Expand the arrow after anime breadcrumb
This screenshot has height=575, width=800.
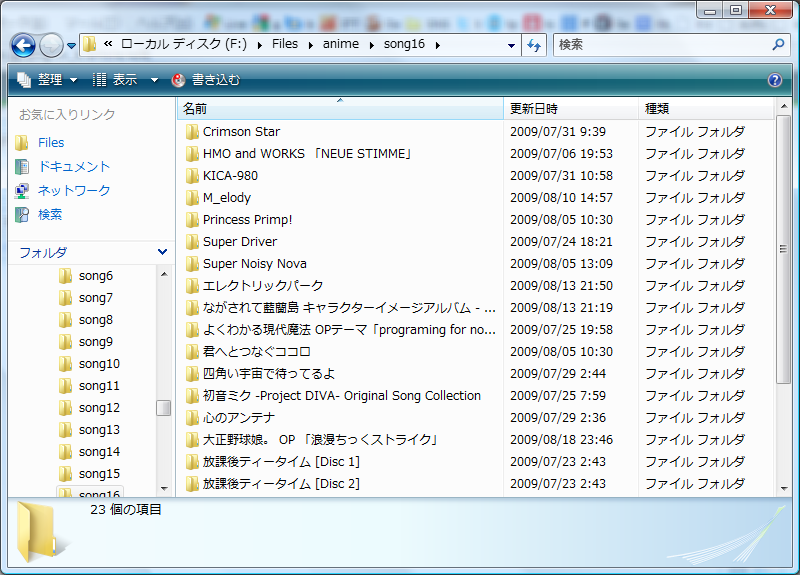(x=371, y=45)
